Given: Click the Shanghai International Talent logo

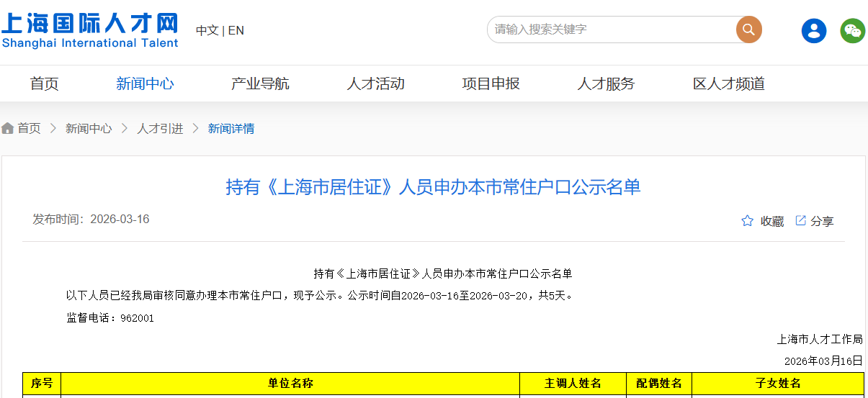Looking at the screenshot, I should 90,30.
